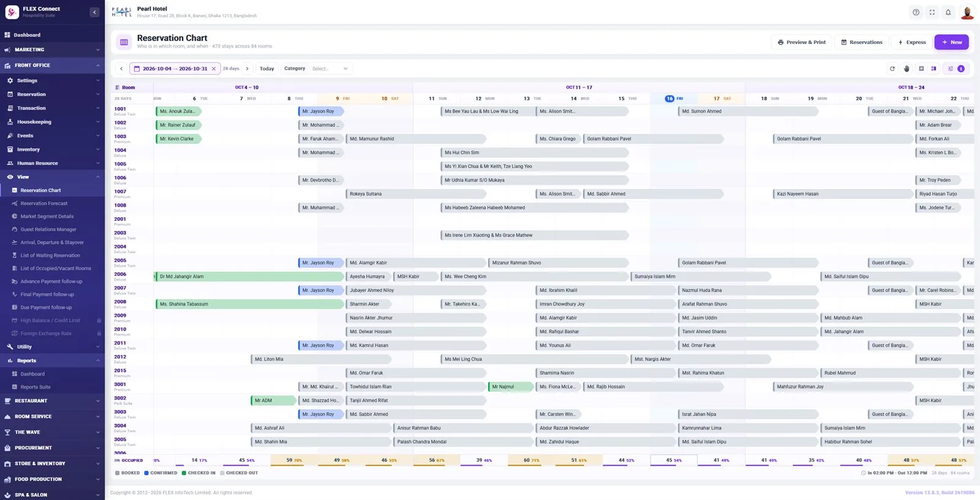980x500 pixels.
Task: Create a New reservation
Action: coord(951,42)
